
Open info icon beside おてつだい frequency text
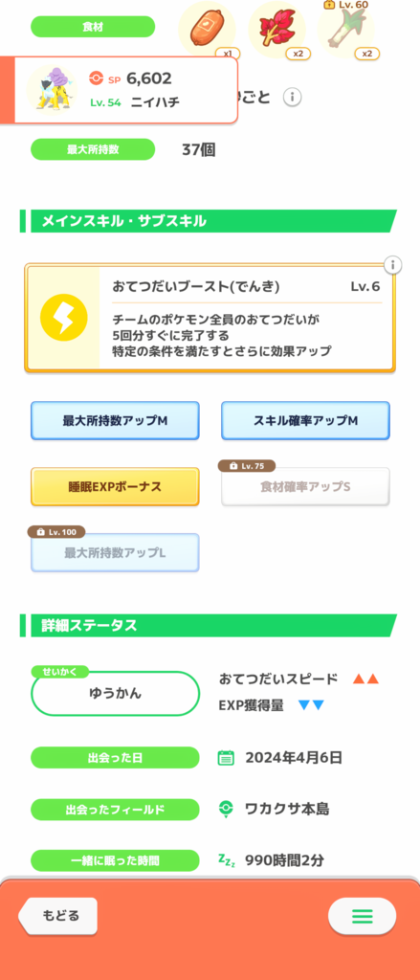pos(293,97)
